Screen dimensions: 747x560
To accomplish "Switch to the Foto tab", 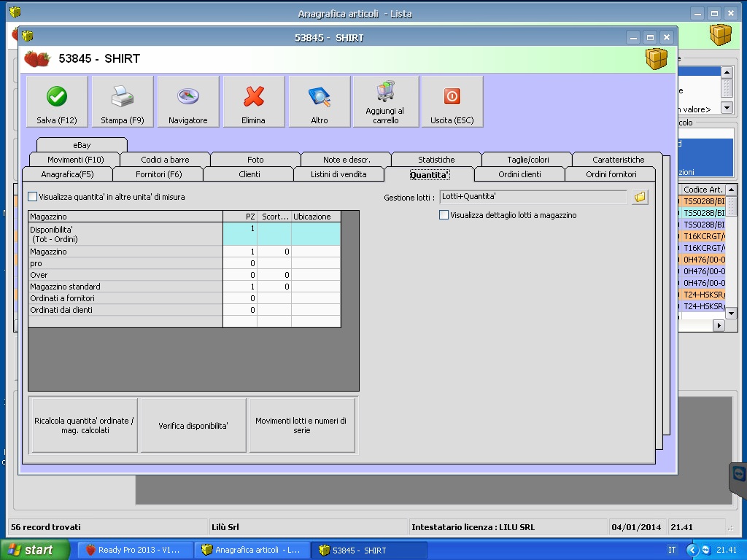I will tap(255, 160).
